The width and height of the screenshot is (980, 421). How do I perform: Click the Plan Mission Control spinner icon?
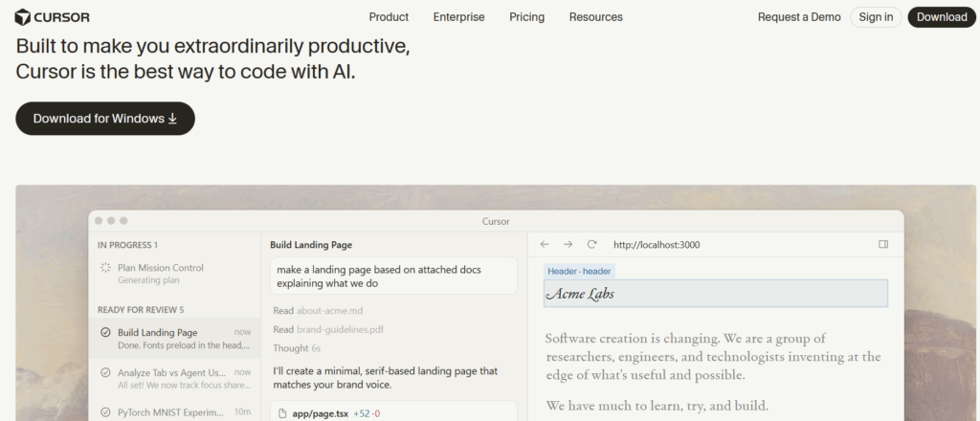[x=105, y=267]
